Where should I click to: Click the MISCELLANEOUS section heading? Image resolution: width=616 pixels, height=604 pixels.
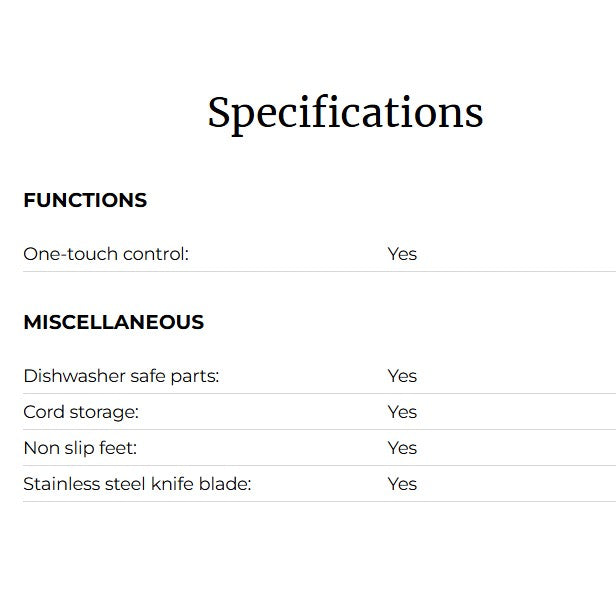pos(113,322)
